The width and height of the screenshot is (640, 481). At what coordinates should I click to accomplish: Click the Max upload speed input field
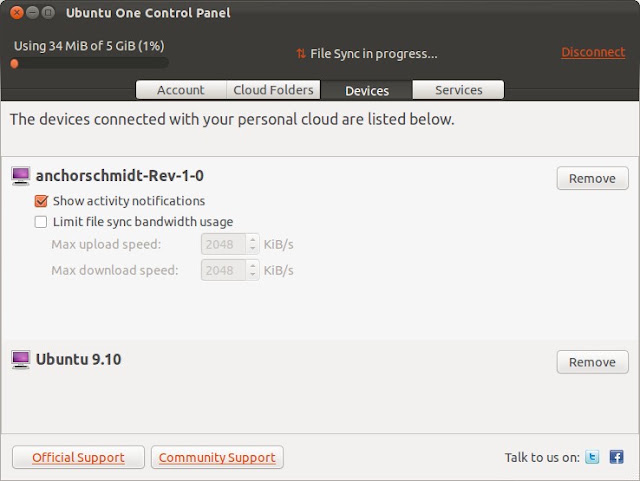pyautogui.click(x=224, y=244)
